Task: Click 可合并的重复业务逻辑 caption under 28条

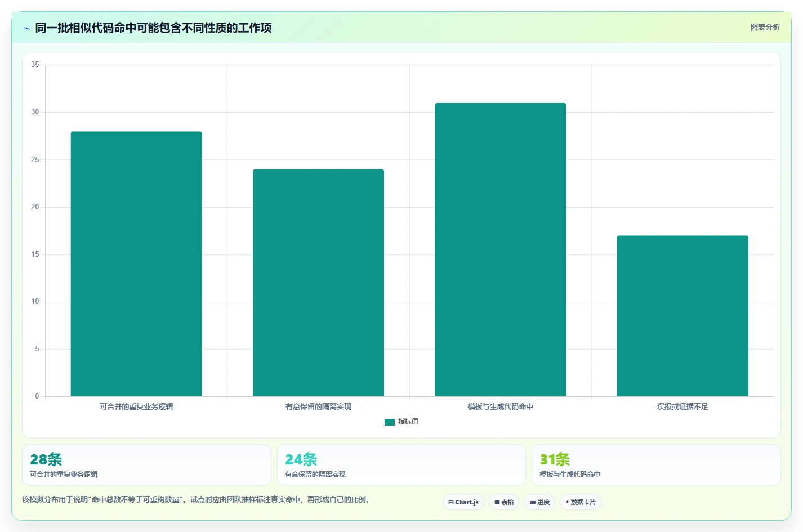Action: 64,475
